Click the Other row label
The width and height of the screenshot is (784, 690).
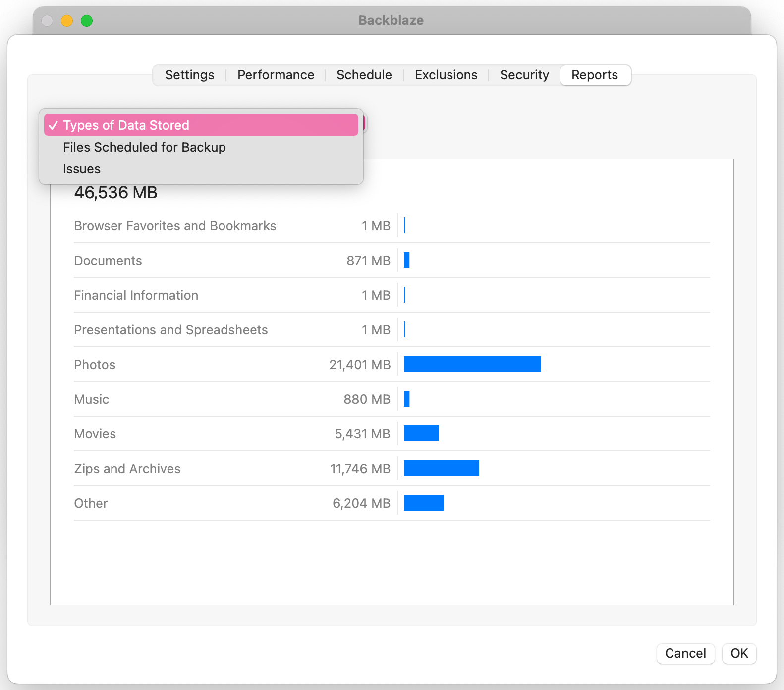(91, 503)
